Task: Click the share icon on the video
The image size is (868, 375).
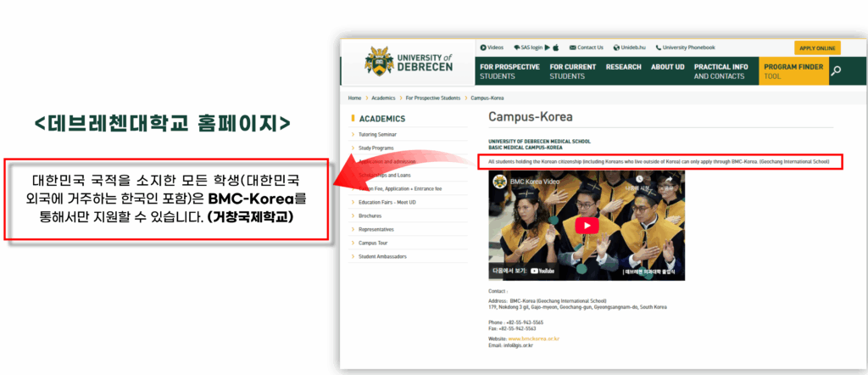Action: click(667, 180)
